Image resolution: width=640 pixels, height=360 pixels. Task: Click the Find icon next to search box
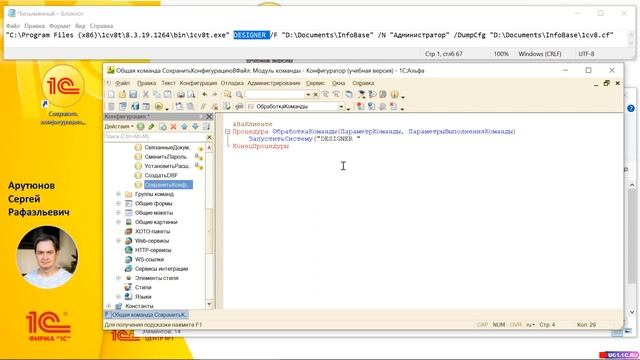click(x=239, y=95)
